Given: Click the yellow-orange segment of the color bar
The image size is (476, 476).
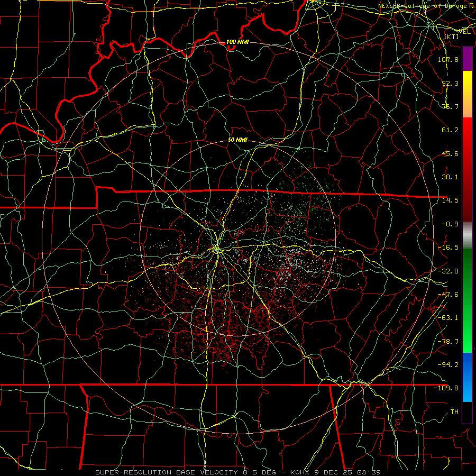Looking at the screenshot, I should click(467, 94).
